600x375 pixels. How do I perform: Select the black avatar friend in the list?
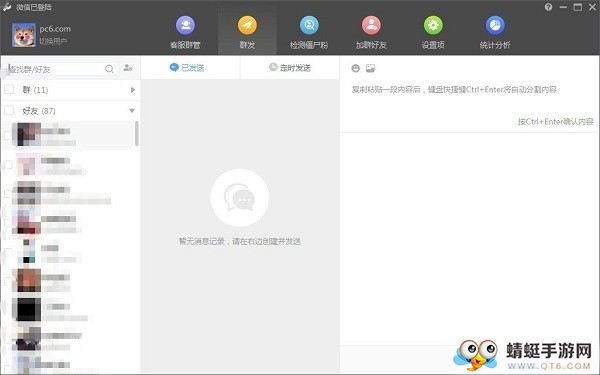pos(26,309)
